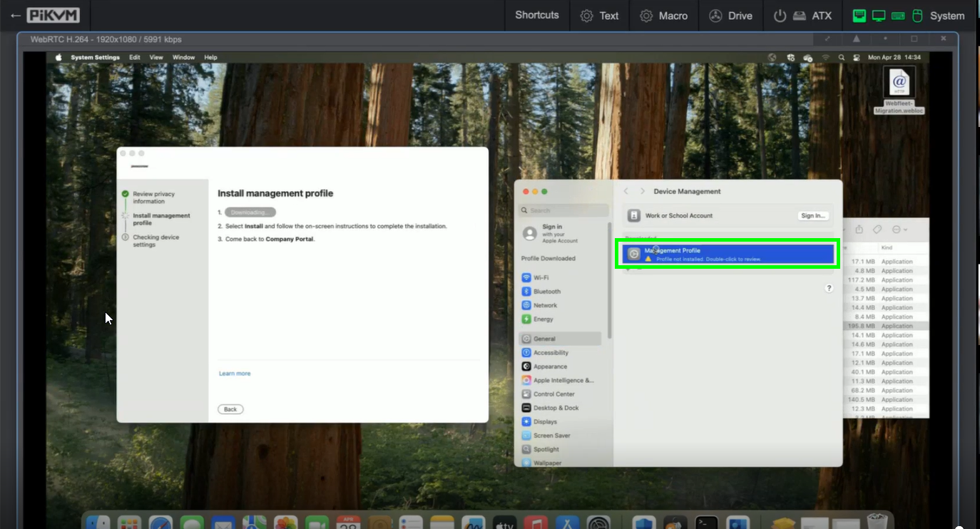Open the Help menu
This screenshot has width=980, height=529.
(x=210, y=58)
